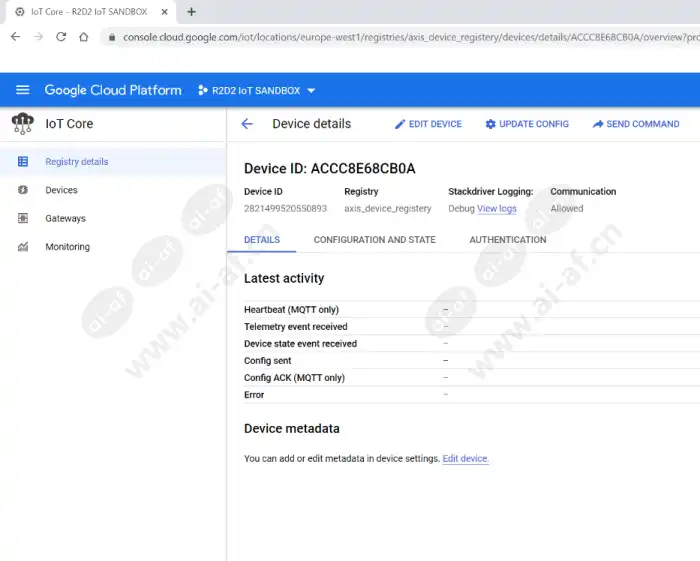
Task: Click the project hexagon icon next to R2D2
Action: pyautogui.click(x=203, y=90)
